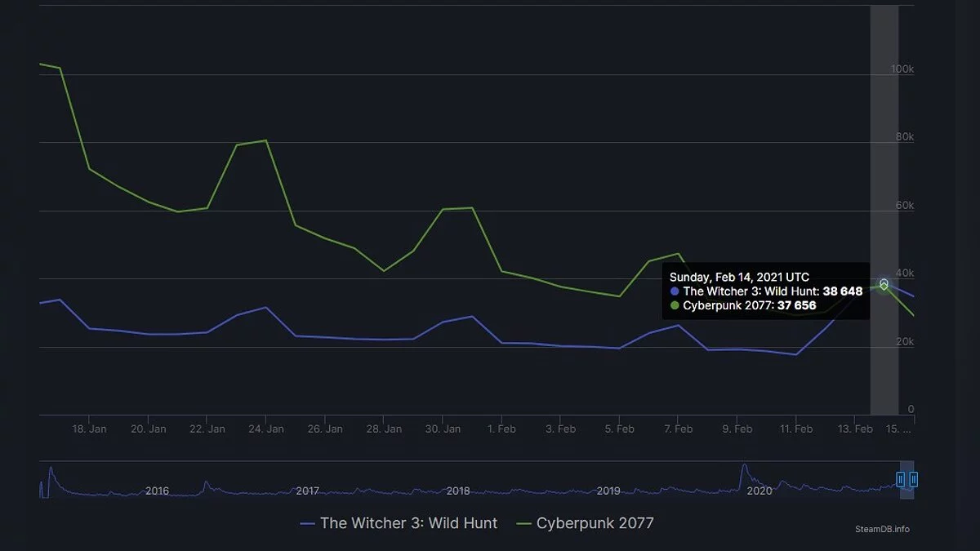The height and width of the screenshot is (551, 980).
Task: Click the 13. Feb x-axis label
Action: pos(855,429)
